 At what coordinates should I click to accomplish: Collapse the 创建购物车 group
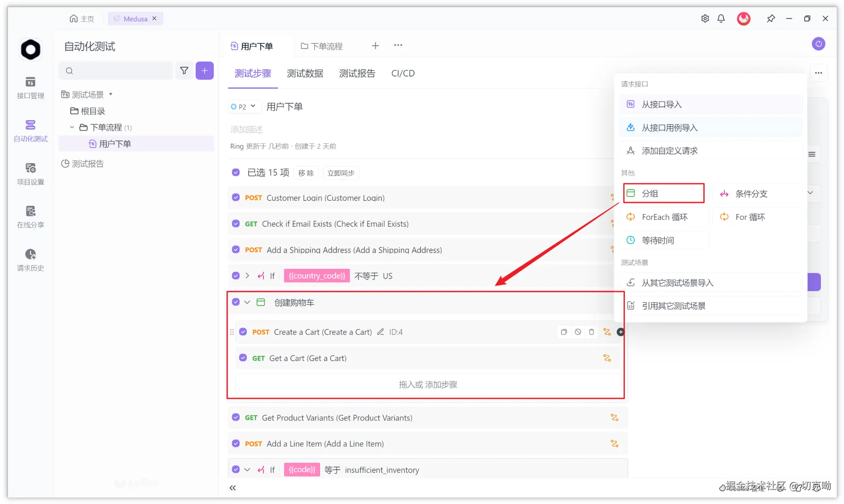tap(247, 302)
